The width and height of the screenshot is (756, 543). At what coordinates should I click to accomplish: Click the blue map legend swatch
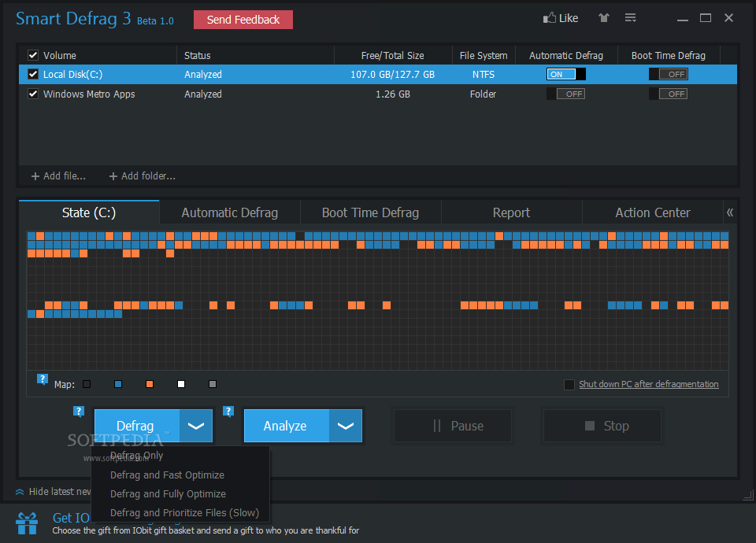[118, 384]
